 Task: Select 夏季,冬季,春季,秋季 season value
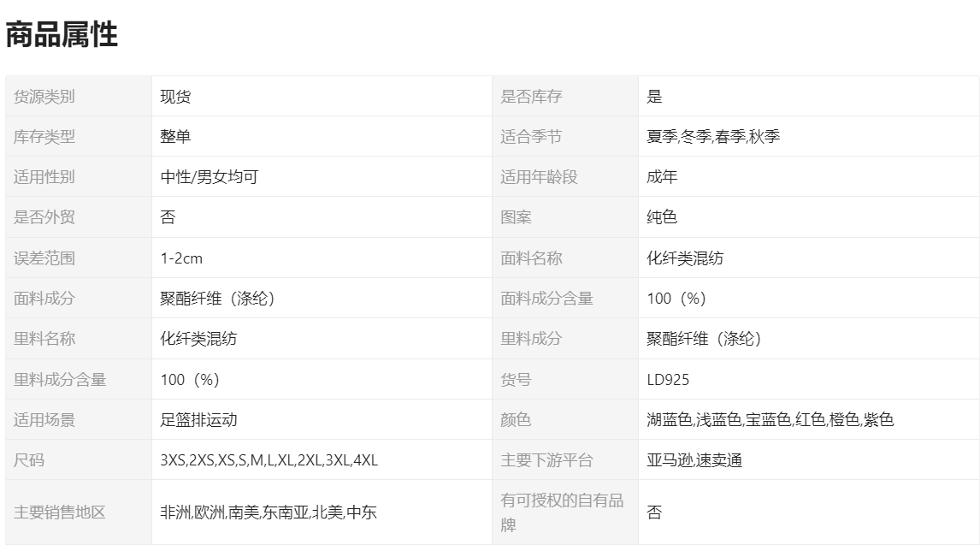713,137
